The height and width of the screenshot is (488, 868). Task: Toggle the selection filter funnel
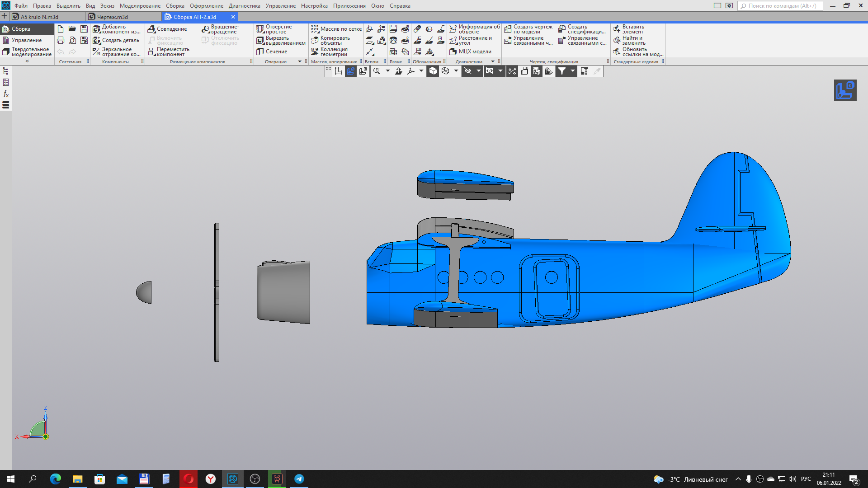pos(562,71)
